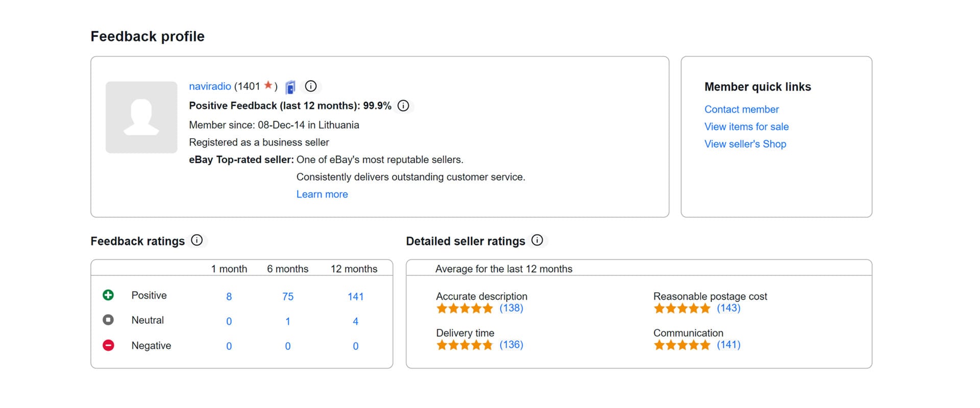Image resolution: width=980 pixels, height=408 pixels.
Task: Click the Detailed seller ratings info icon
Action: click(x=537, y=240)
